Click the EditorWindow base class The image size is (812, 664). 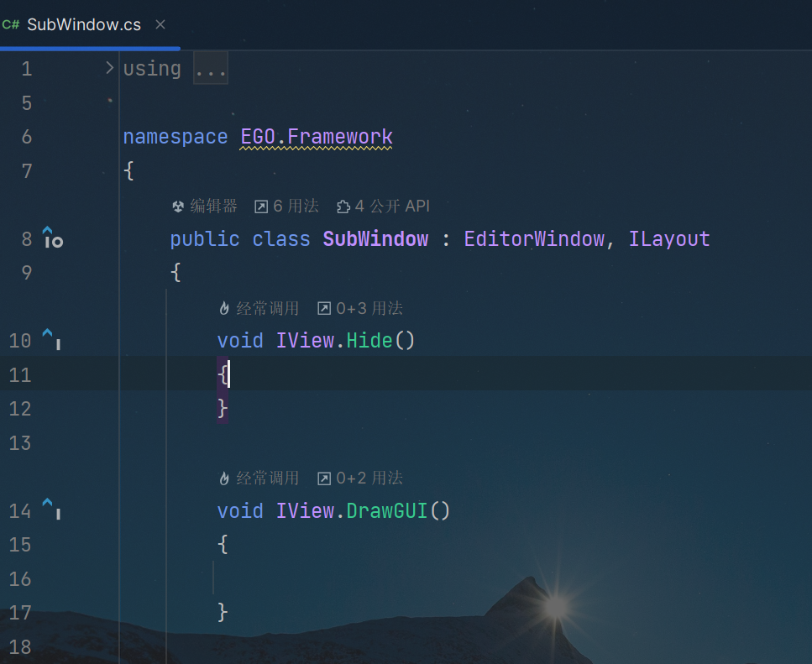pyautogui.click(x=534, y=239)
